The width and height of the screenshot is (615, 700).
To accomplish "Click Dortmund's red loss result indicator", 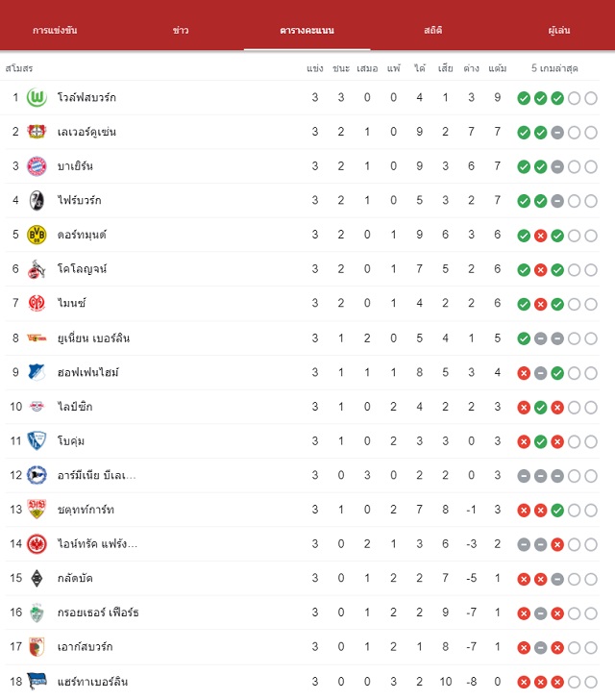I will coord(540,236).
